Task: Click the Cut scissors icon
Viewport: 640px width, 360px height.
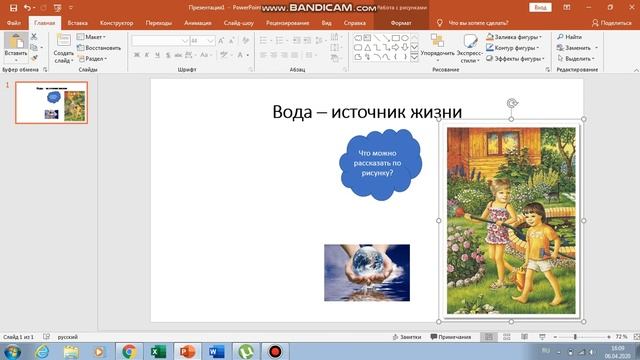Action: point(34,37)
